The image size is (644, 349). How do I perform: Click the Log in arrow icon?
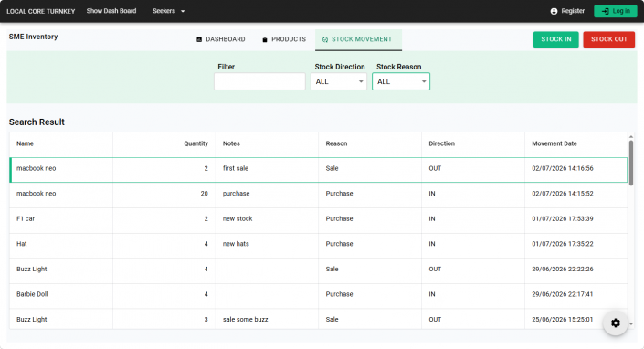(x=605, y=11)
